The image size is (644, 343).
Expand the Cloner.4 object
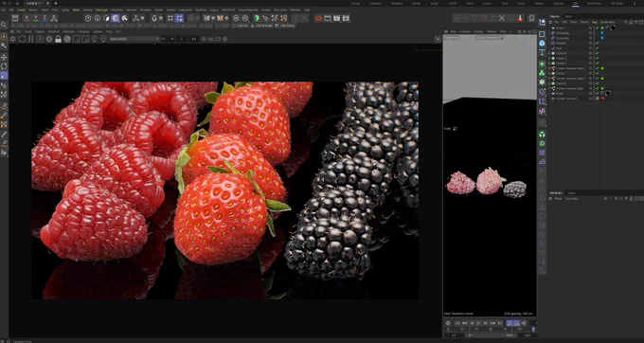click(x=549, y=53)
